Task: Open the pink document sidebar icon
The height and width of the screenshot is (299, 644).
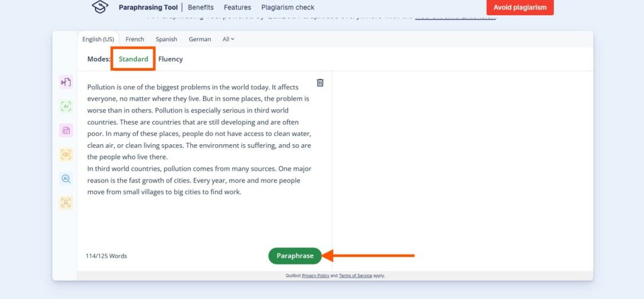Action: tap(66, 130)
